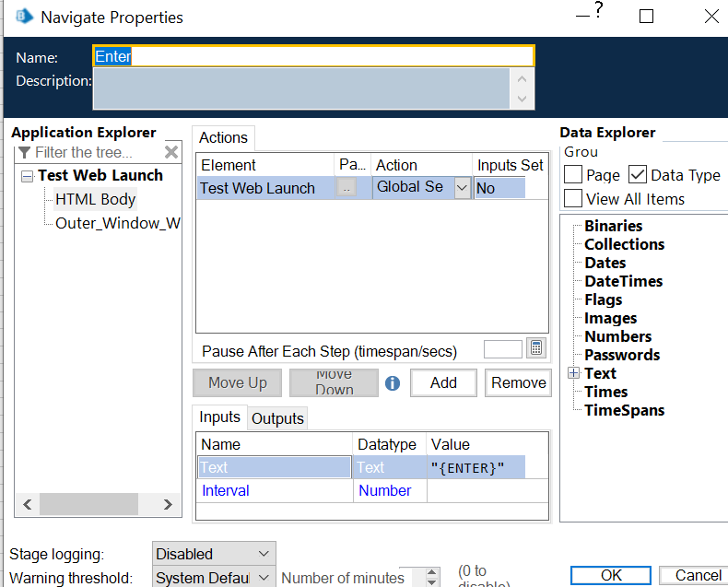Click the Remove button
This screenshot has width=728, height=587.
pos(518,382)
